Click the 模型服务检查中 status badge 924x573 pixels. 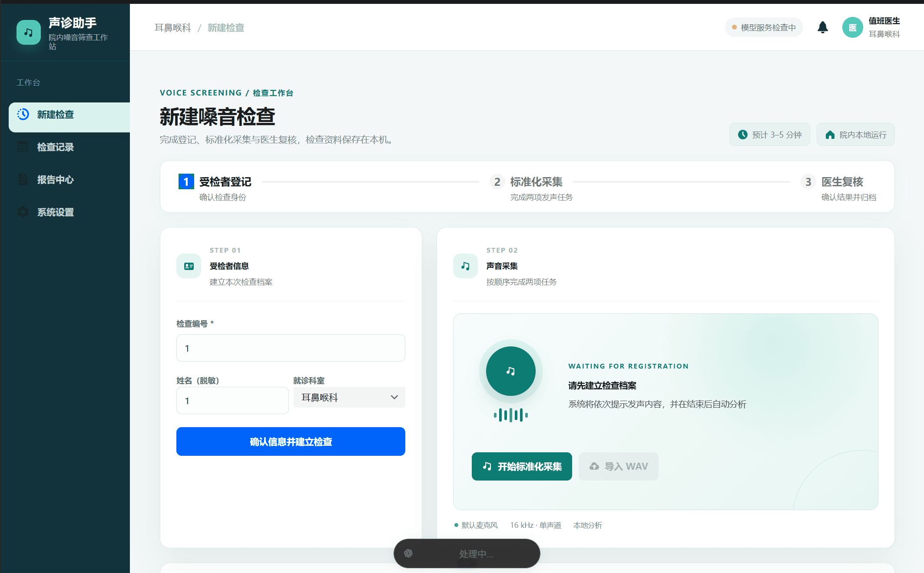pyautogui.click(x=764, y=27)
